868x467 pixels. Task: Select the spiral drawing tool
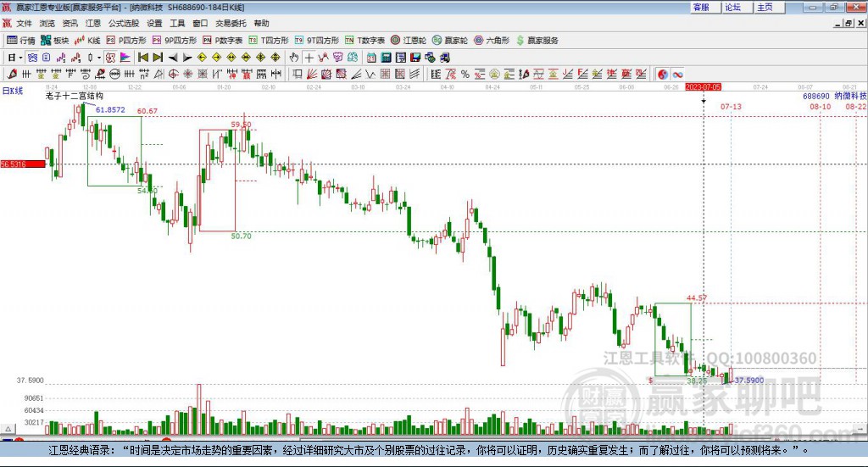point(85,74)
